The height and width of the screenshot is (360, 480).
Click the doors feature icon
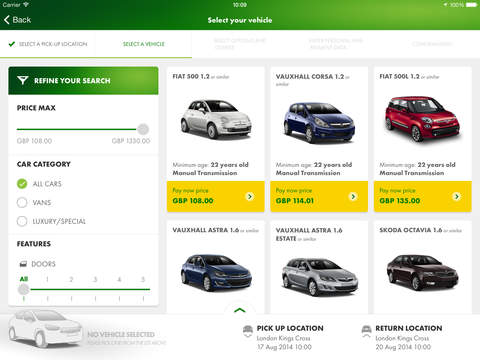point(23,264)
